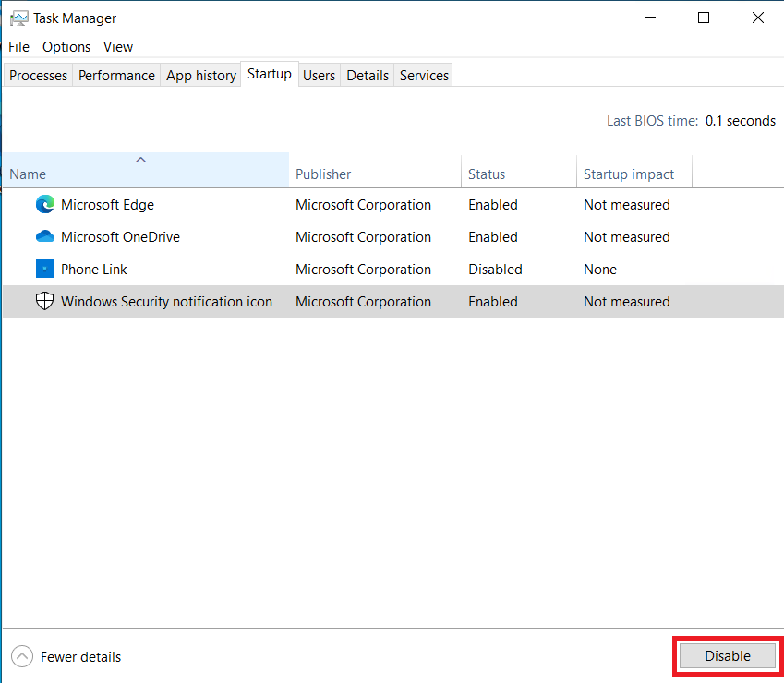
Task: Close the Task Manager window
Action: coord(757,18)
